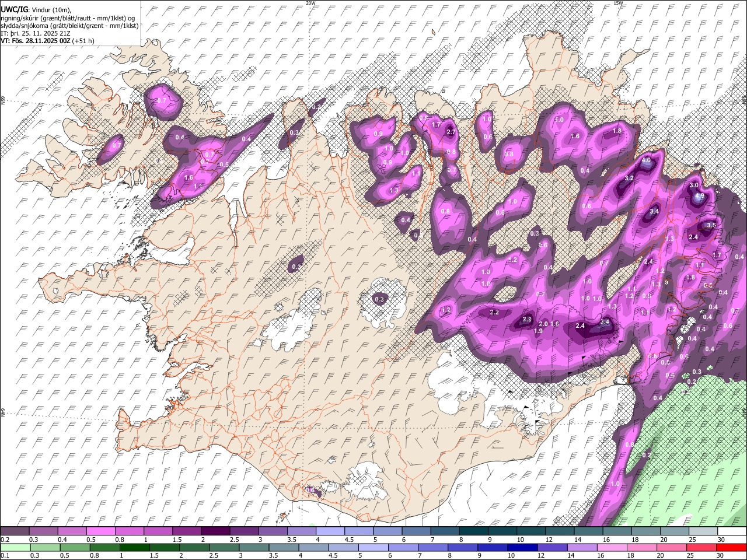Select pale lavender 4–4.5 swatch in upper legend
This screenshot has width=747, height=560.
point(330,531)
